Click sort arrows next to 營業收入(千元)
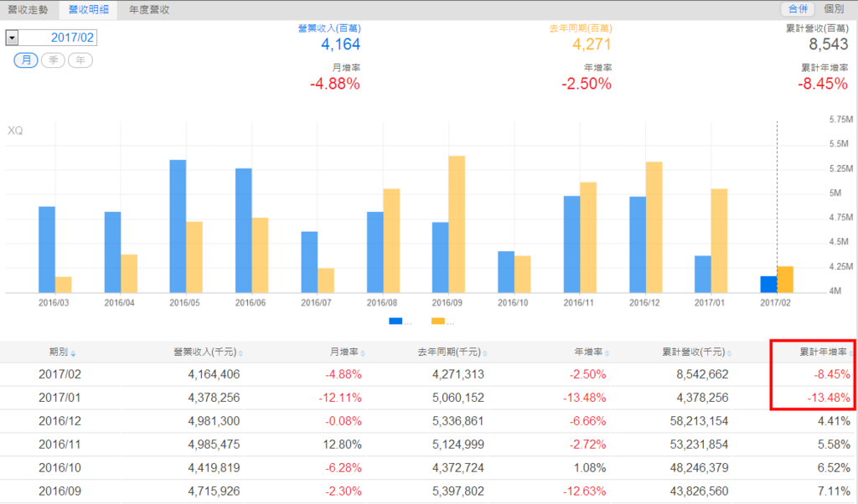This screenshot has width=858, height=504. [240, 353]
